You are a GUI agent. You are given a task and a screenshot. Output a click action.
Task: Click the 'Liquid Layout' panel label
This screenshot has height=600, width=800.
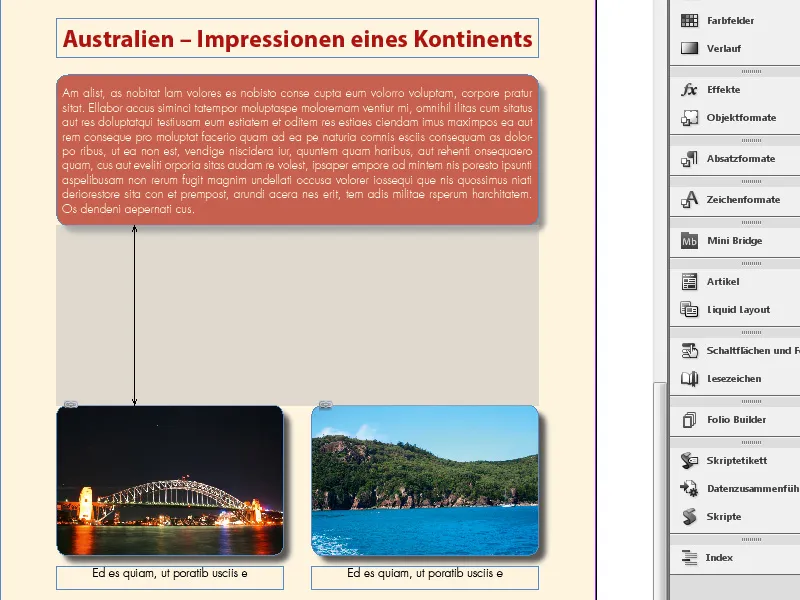738,310
